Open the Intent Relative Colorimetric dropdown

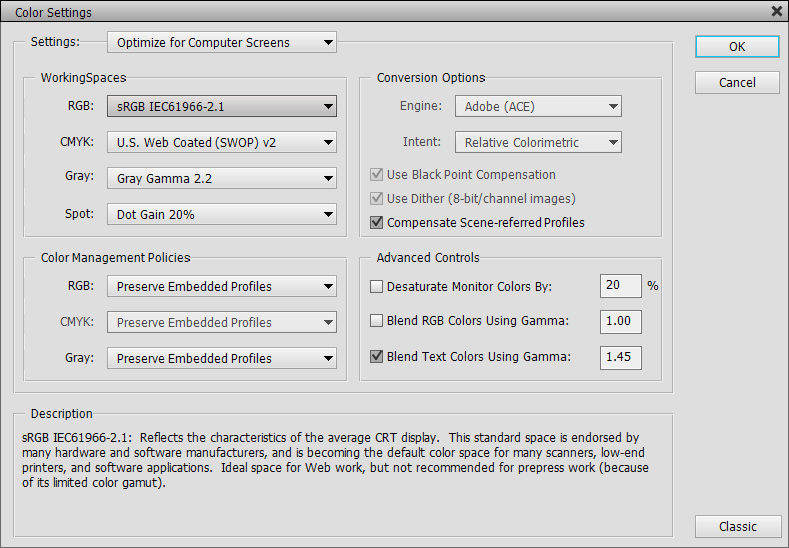538,142
